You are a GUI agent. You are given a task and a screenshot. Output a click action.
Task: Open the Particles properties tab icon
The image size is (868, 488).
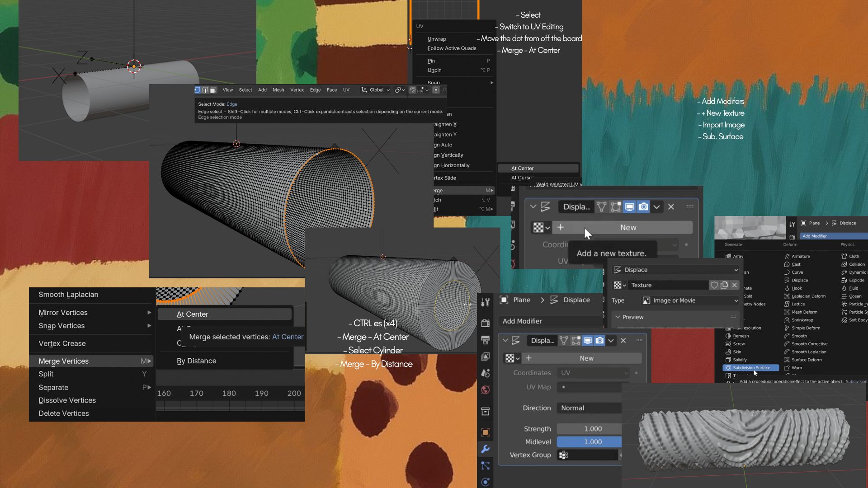[485, 465]
